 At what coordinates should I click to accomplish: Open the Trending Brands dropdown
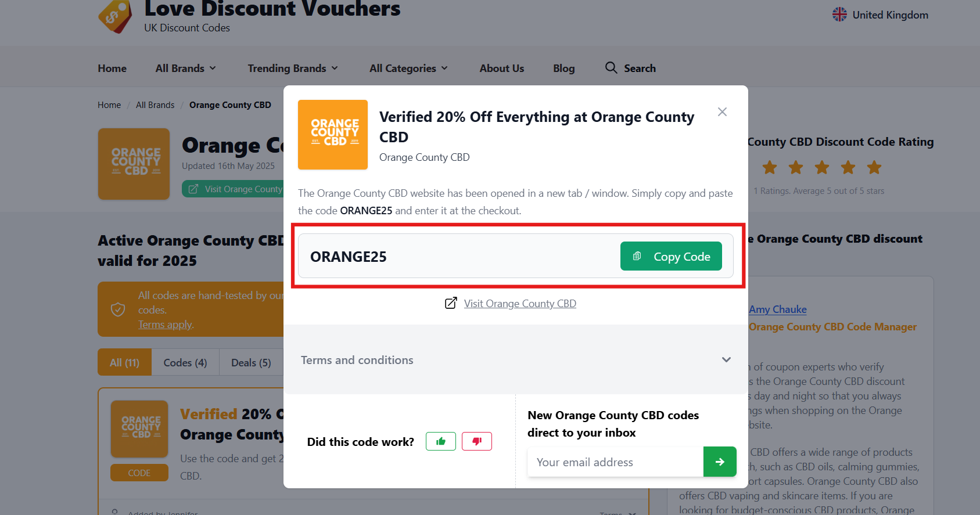tap(293, 69)
